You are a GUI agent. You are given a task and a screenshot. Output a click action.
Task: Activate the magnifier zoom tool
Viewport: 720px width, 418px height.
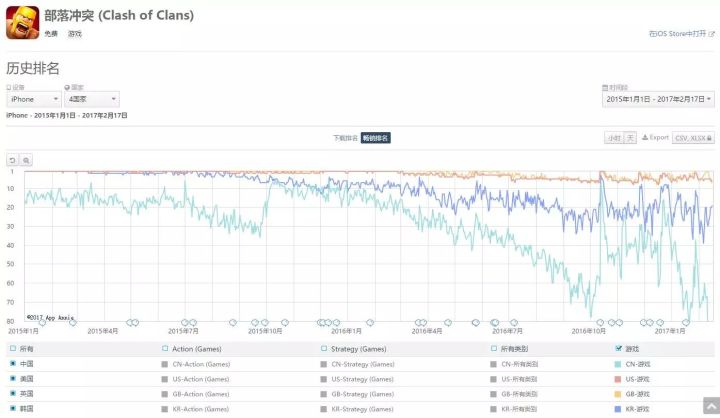(x=26, y=160)
